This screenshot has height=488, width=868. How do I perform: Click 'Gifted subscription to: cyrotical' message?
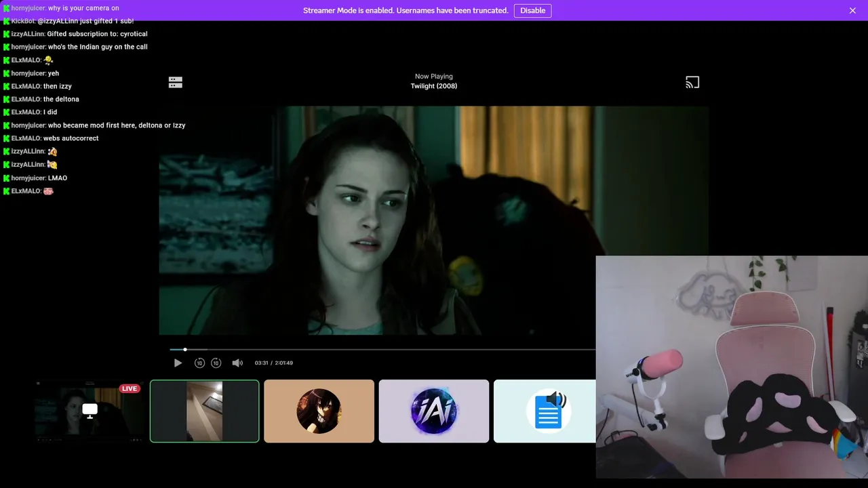97,34
